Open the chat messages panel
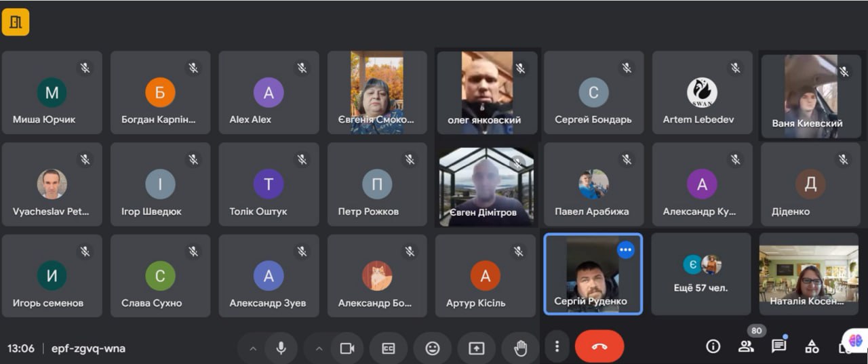The height and width of the screenshot is (364, 868). tap(778, 346)
